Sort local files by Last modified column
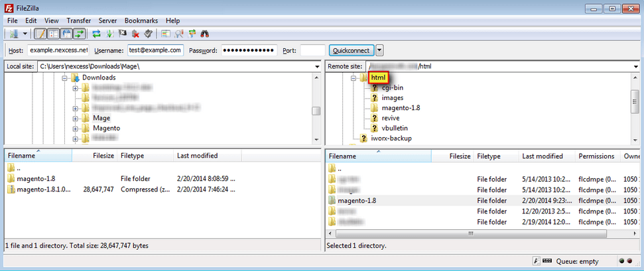644x271 pixels. [208, 156]
